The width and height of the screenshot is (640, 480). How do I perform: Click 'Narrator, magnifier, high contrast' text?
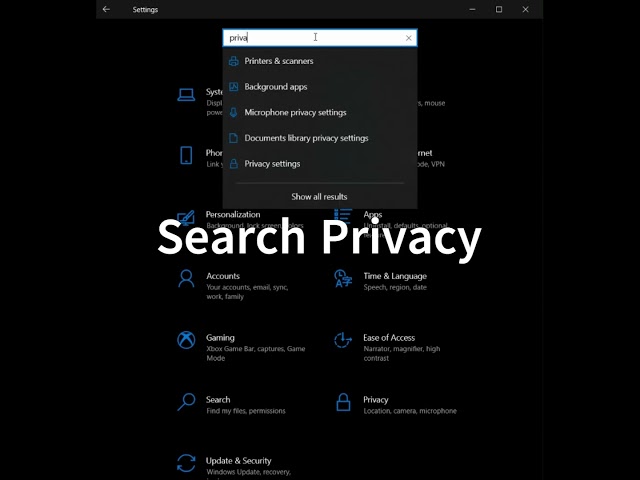tap(402, 353)
